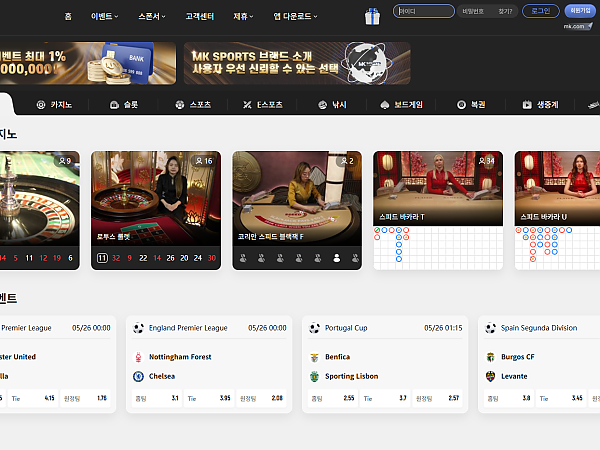Open the 로투스 룰렛 live table
This screenshot has width=600, height=450.
click(x=156, y=210)
